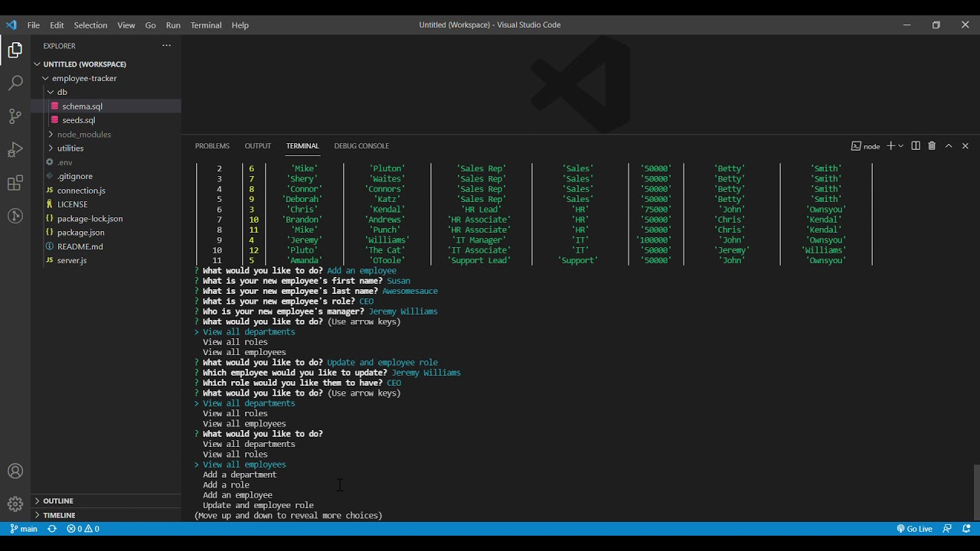This screenshot has height=551, width=980.
Task: Open the Edit menu
Action: [57, 25]
